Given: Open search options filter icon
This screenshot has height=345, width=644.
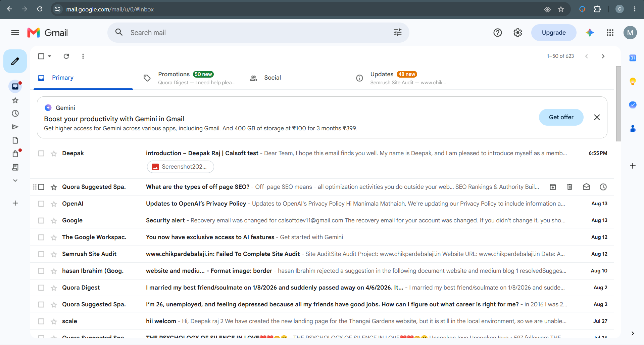Looking at the screenshot, I should pos(398,33).
